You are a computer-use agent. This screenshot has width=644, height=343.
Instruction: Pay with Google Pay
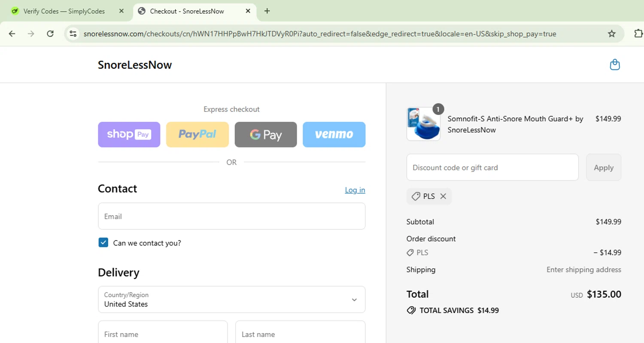tap(266, 135)
